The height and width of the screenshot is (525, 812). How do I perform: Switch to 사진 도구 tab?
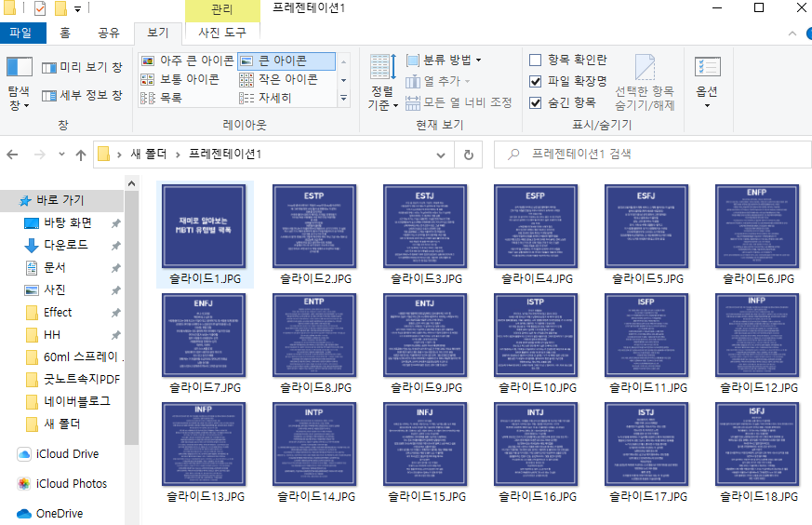(222, 33)
